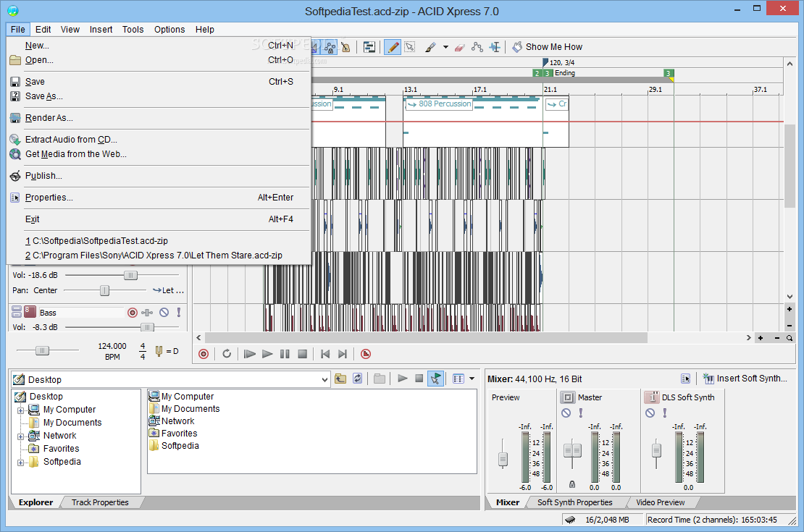Select the Time Selection tool
Image resolution: width=804 pixels, height=532 pixels.
click(x=494, y=47)
